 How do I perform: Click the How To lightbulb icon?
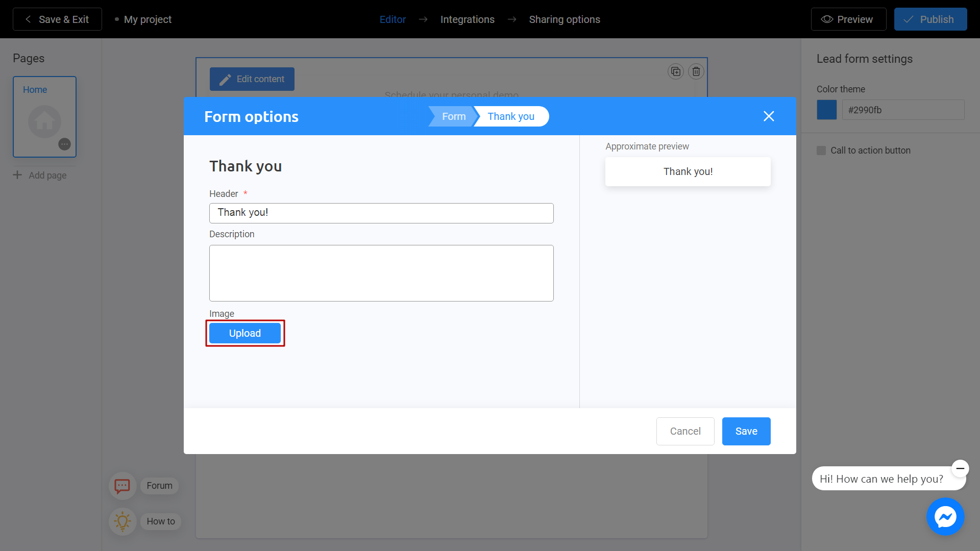point(121,521)
